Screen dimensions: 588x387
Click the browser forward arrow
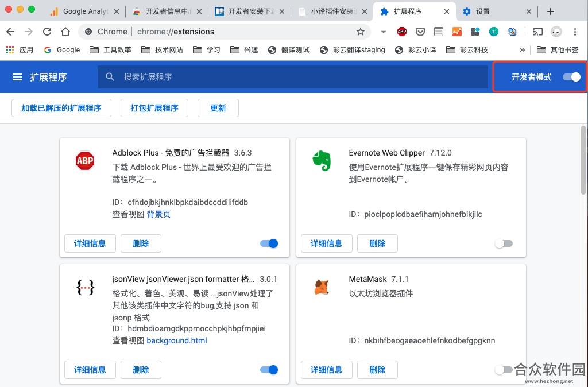(x=29, y=32)
